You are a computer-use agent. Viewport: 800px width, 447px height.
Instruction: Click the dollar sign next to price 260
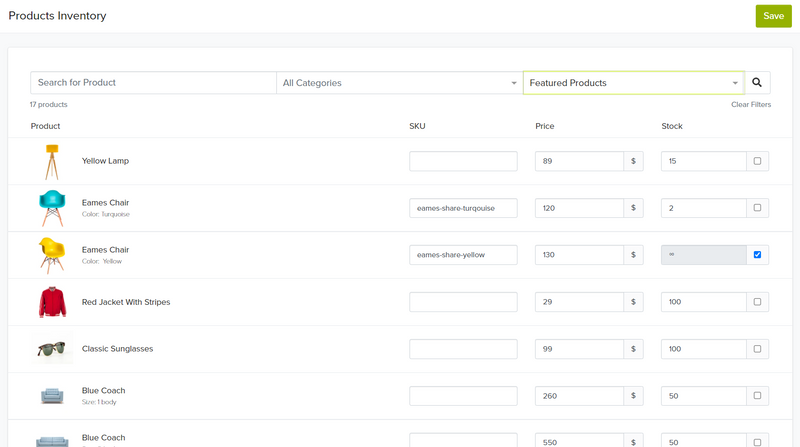point(633,396)
